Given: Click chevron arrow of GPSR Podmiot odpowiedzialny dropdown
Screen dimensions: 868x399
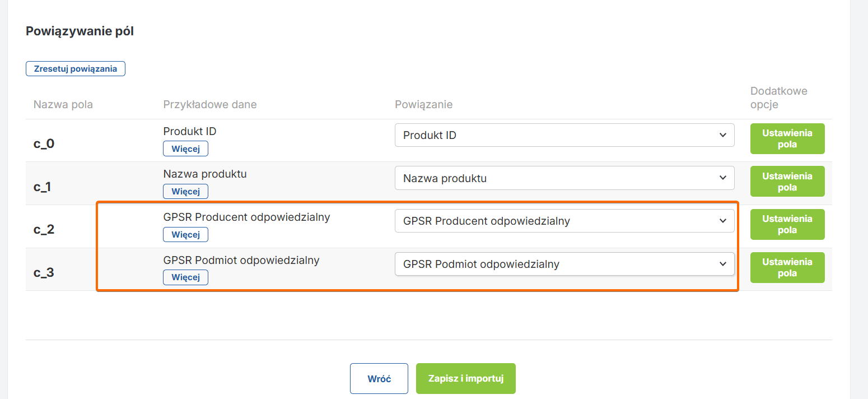Looking at the screenshot, I should coord(722,264).
